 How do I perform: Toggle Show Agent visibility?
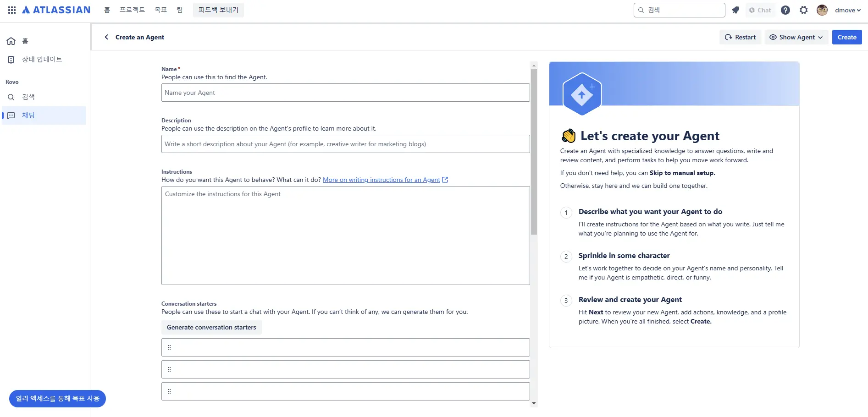[x=792, y=37]
